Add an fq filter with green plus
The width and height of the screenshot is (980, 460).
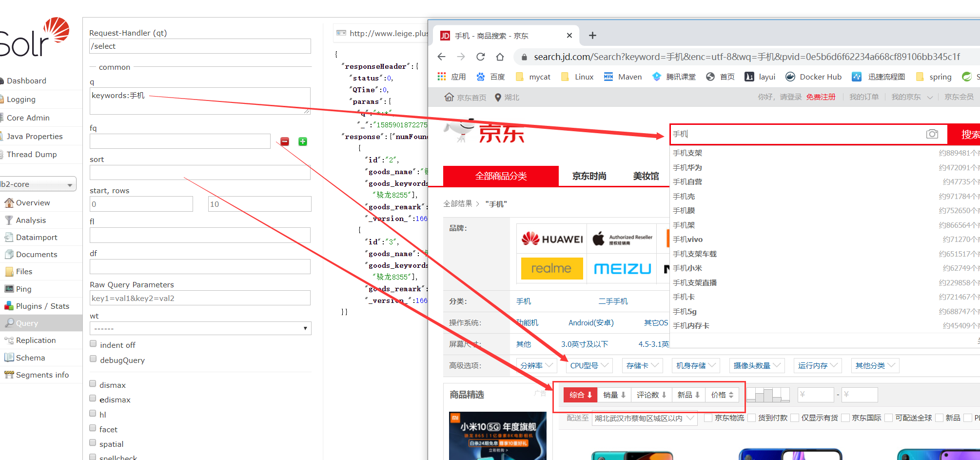click(x=303, y=141)
